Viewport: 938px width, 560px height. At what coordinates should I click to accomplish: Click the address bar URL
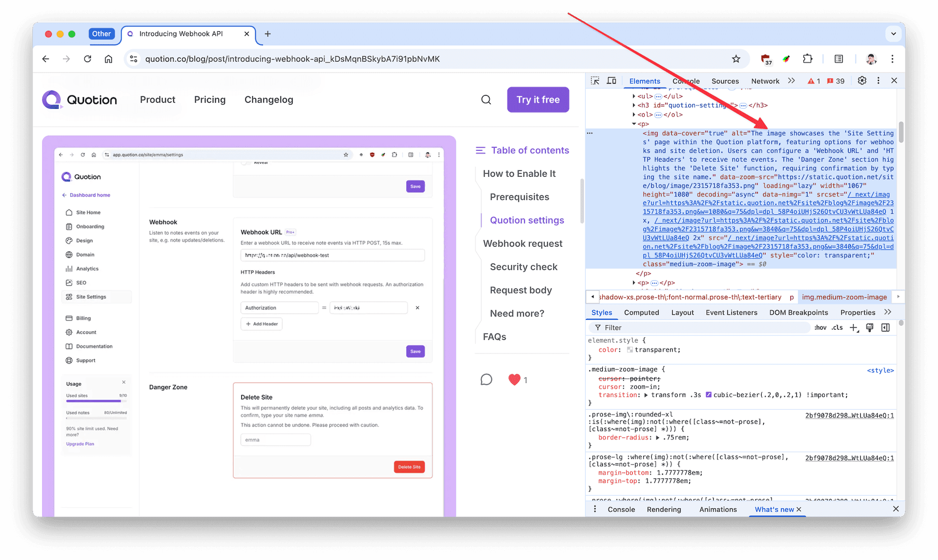(292, 59)
